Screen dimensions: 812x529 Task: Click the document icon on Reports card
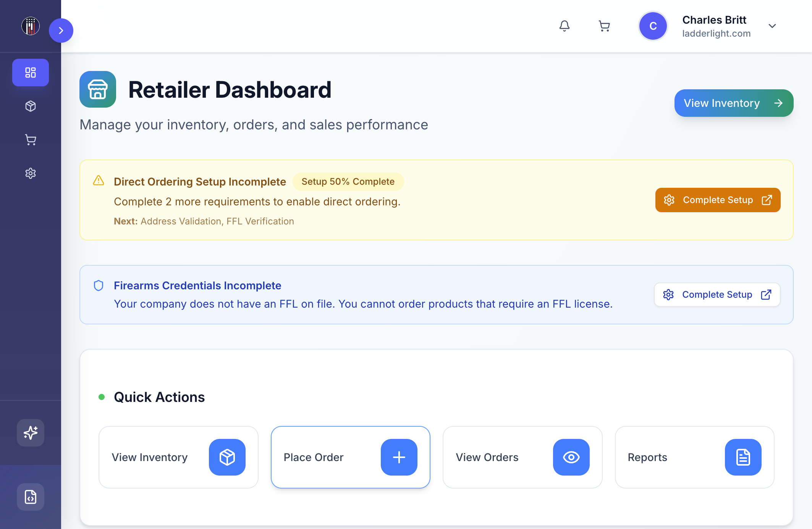click(743, 457)
